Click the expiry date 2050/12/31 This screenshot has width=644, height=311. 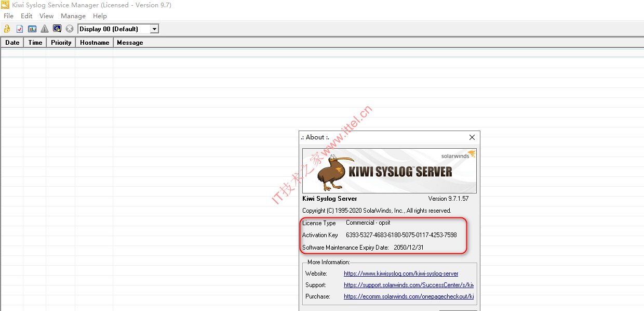tap(409, 248)
